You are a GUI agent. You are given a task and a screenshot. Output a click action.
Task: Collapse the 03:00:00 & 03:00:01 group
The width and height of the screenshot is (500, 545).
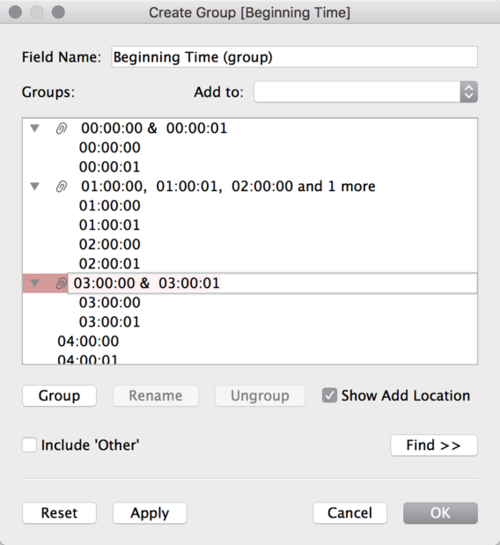point(35,283)
